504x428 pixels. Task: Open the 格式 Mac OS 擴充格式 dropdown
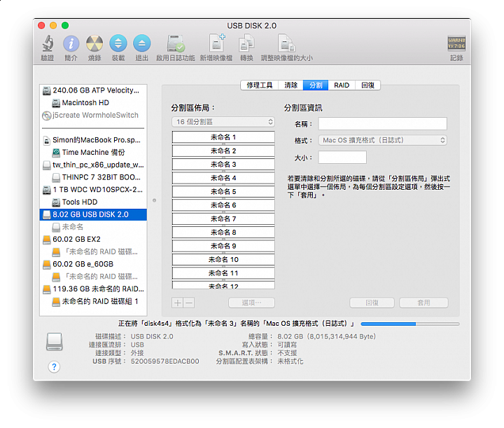[382, 140]
